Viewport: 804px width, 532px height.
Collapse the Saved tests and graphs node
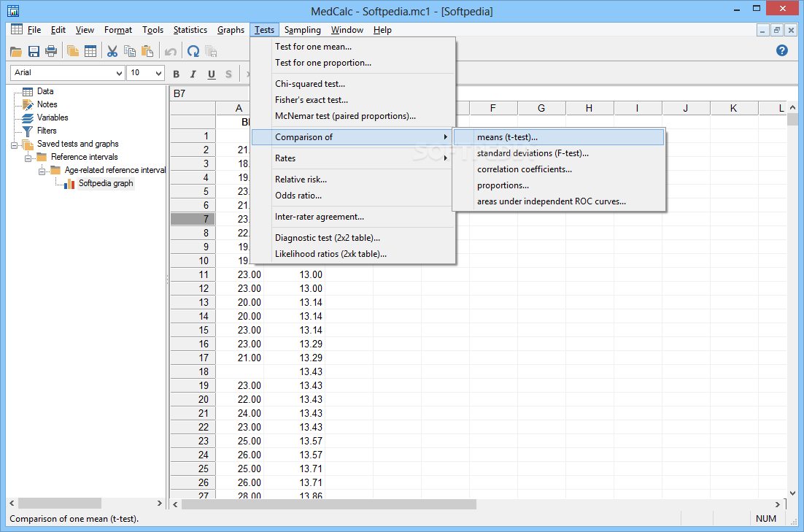tap(15, 145)
